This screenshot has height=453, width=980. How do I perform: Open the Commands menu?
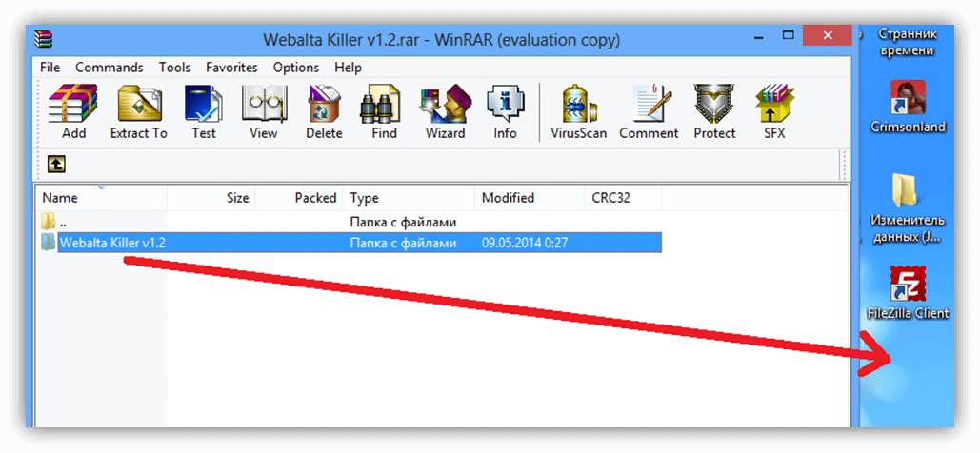[110, 67]
